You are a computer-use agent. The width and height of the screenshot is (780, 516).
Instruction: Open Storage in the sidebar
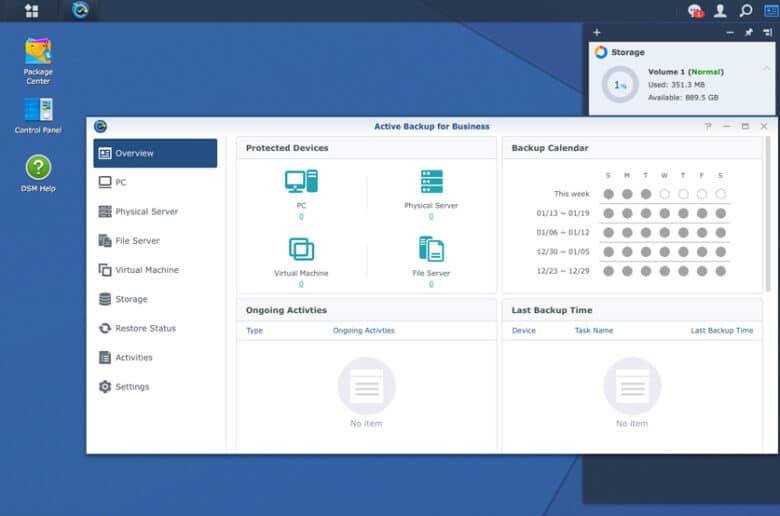155,299
